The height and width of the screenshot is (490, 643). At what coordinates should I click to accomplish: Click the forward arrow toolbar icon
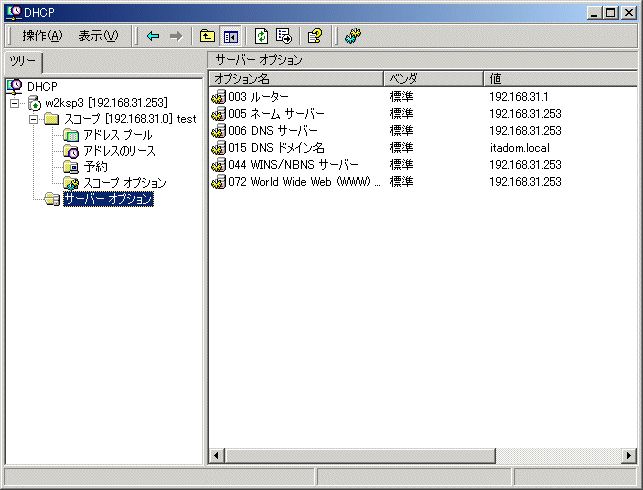(x=176, y=36)
